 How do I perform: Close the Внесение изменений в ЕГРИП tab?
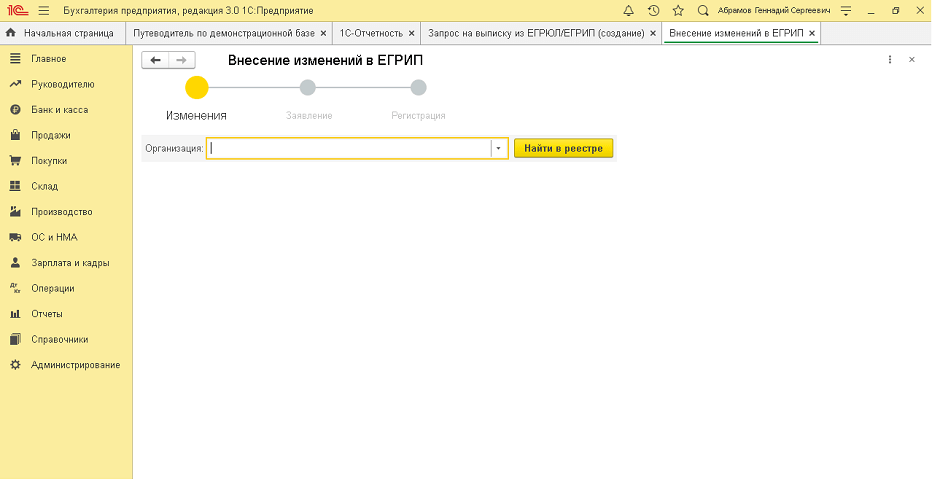[x=812, y=34]
